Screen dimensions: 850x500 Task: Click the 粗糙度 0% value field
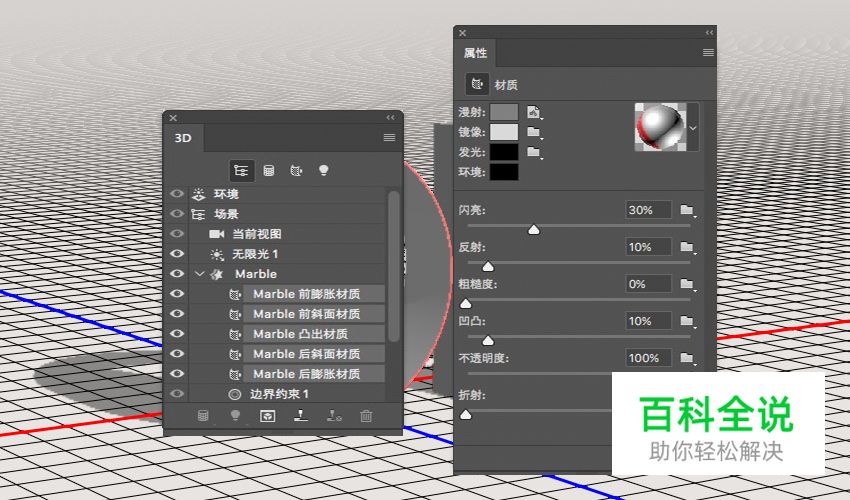point(648,284)
